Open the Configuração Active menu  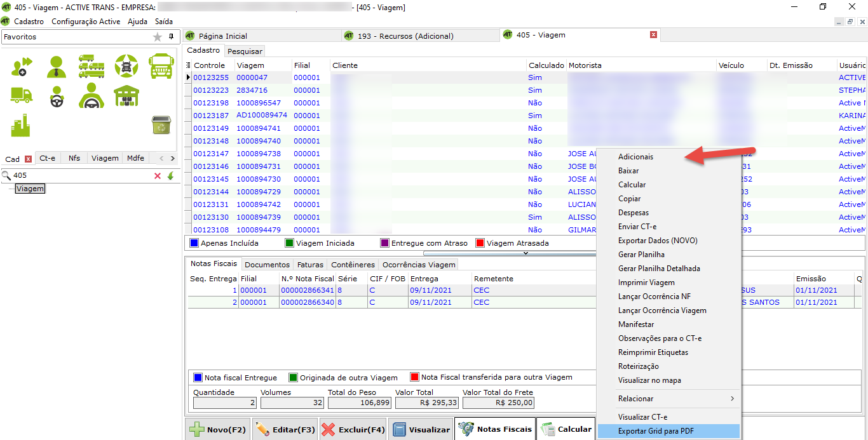(86, 21)
